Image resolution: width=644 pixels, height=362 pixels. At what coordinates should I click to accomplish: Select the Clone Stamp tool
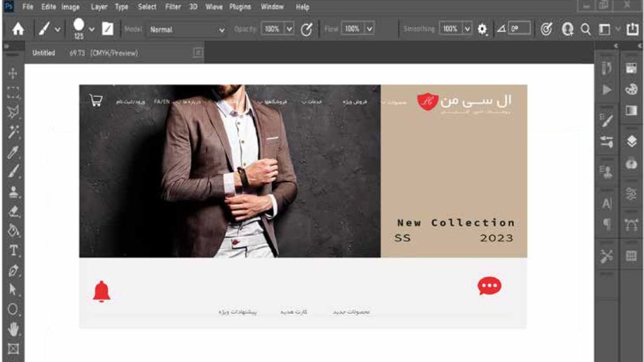(x=13, y=192)
